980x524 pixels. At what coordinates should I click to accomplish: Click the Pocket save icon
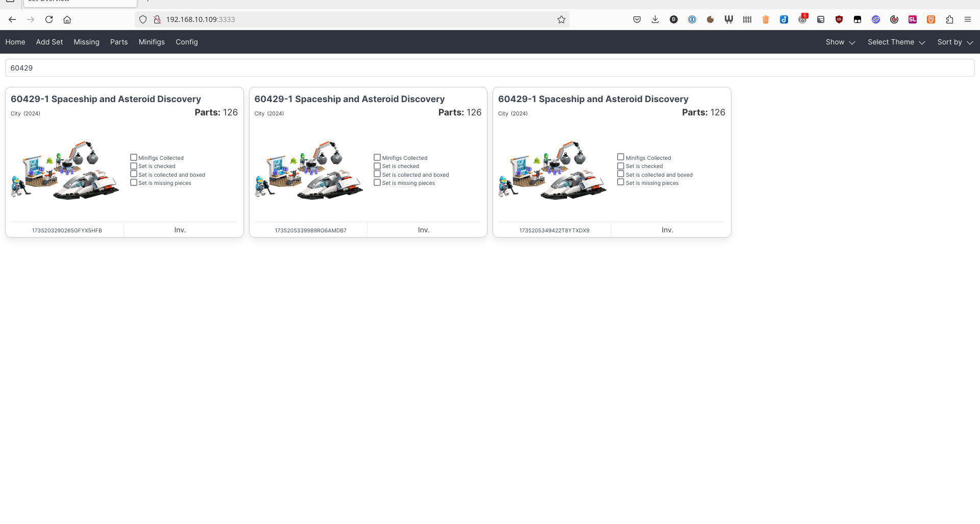pos(636,19)
